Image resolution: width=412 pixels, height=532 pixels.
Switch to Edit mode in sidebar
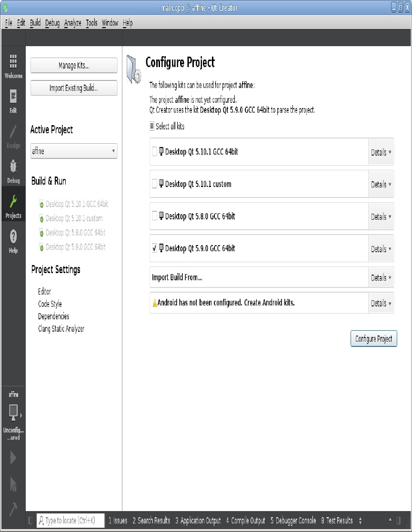coord(13,101)
